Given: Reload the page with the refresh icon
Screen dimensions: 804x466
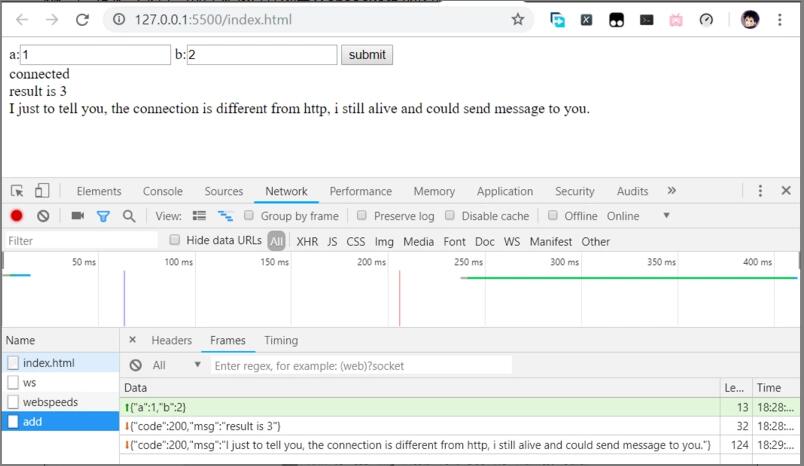Looking at the screenshot, I should pyautogui.click(x=82, y=20).
